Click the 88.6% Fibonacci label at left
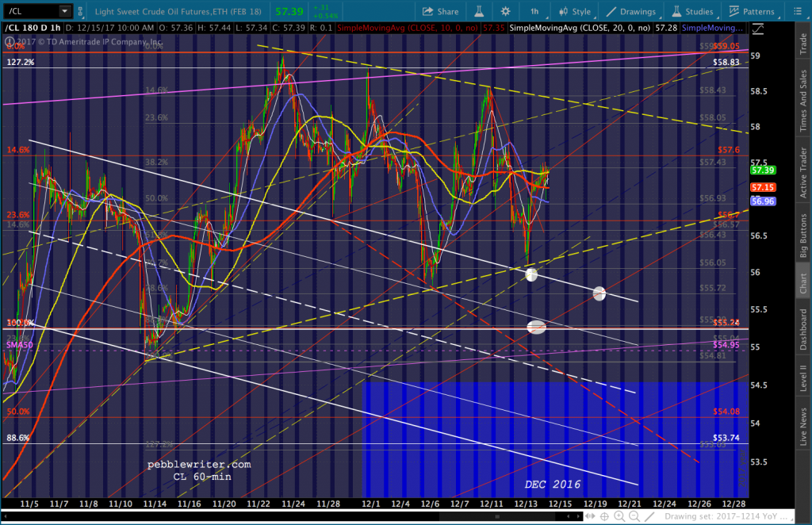 [x=18, y=438]
